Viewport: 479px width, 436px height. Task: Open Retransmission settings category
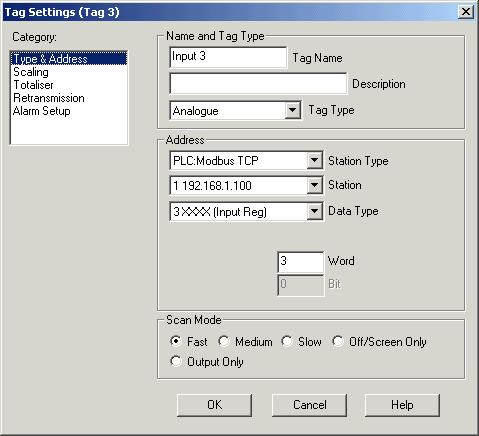(49, 98)
